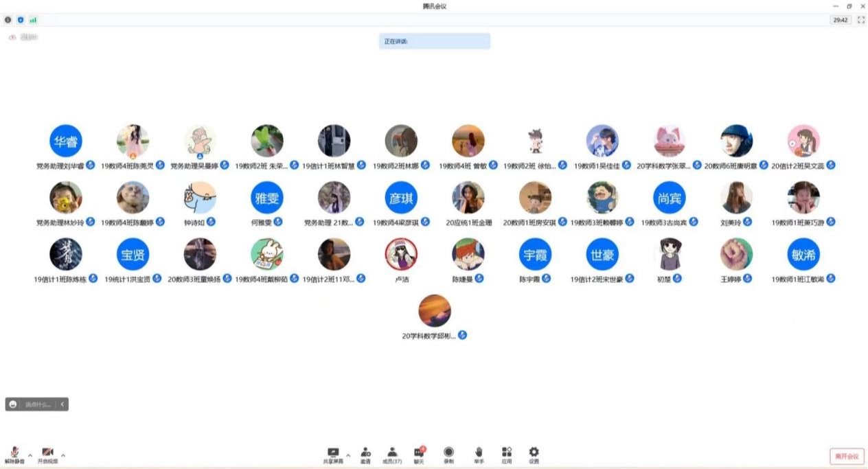Toggle fullscreen mode icon beside timer
Screen dimensions: 868x469
(861, 20)
